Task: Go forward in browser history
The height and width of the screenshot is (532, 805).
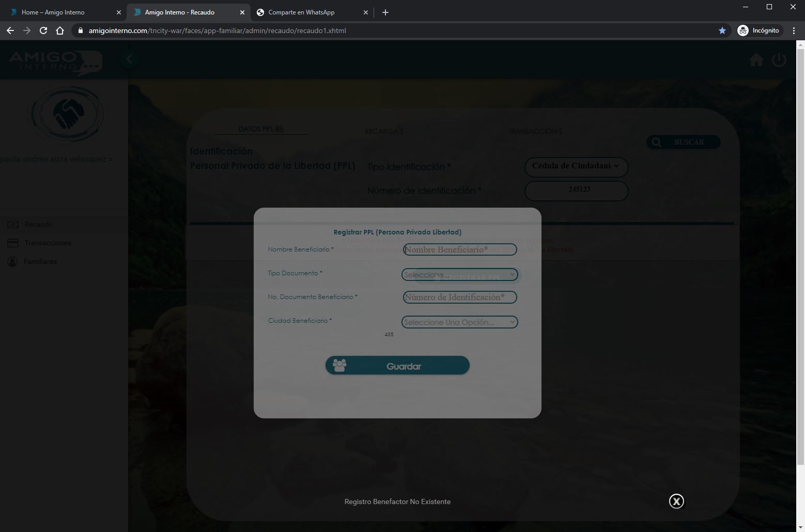Action: point(27,30)
